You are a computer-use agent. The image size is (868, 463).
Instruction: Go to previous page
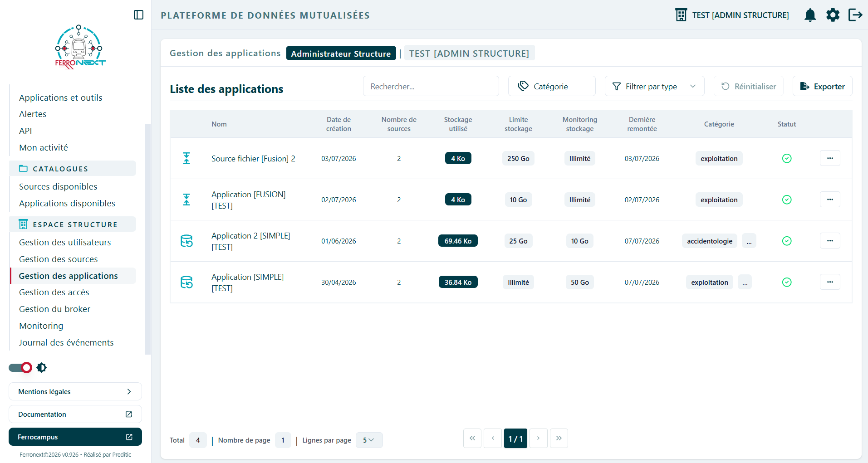[x=493, y=438]
